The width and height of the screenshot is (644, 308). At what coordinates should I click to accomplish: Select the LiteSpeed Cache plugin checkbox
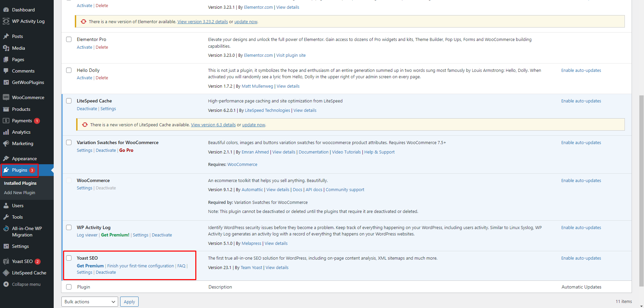click(69, 101)
